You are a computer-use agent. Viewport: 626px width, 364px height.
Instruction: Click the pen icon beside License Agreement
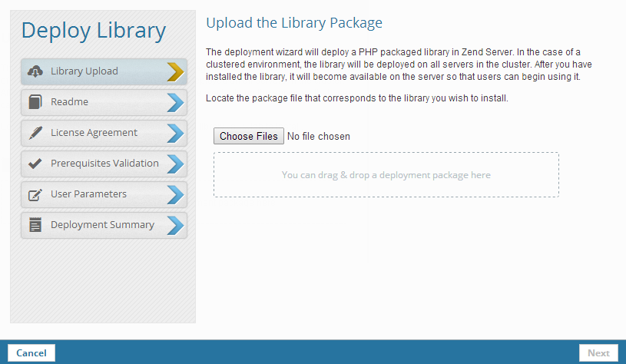point(35,133)
